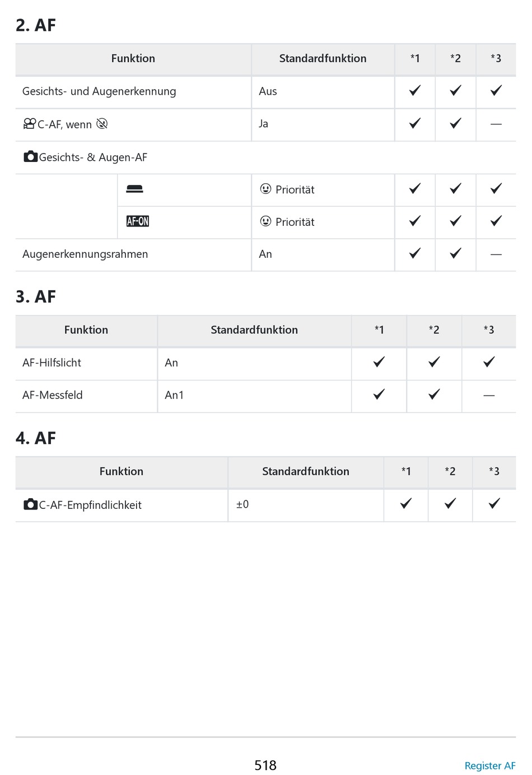This screenshot has height=775, width=532.
Task: Click the '4. AF' section heading
Action: (x=36, y=438)
